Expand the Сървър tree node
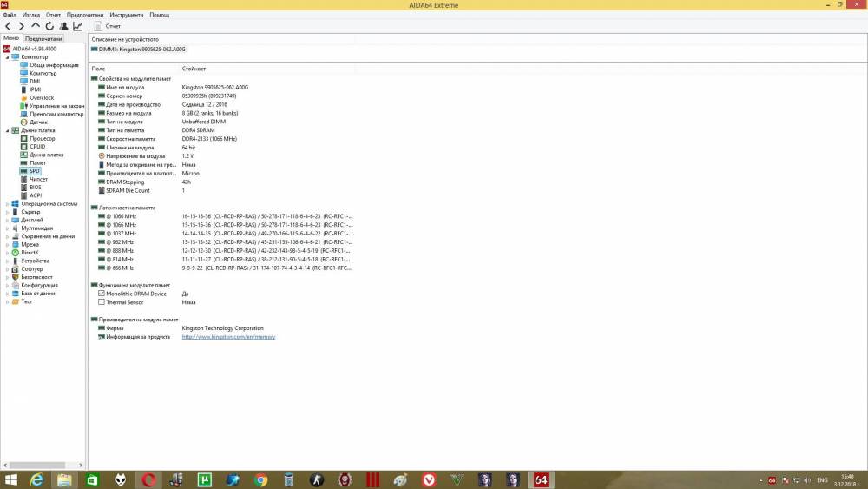Image resolution: width=868 pixels, height=489 pixels. (x=7, y=212)
